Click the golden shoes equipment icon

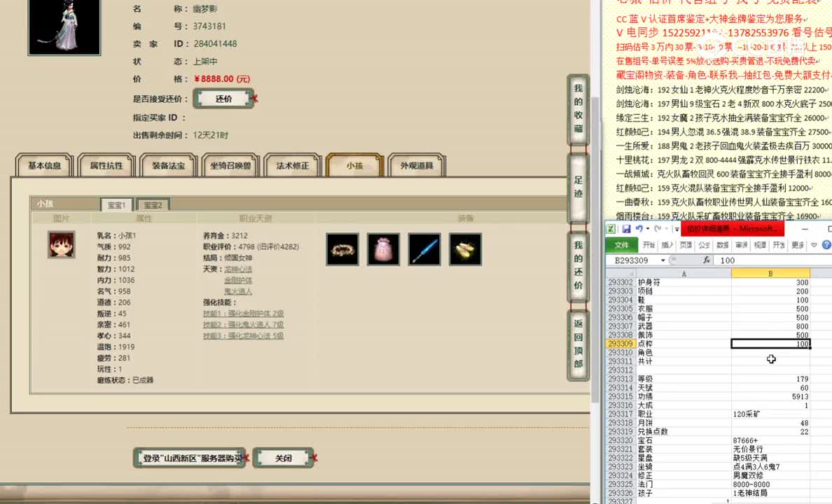(465, 249)
